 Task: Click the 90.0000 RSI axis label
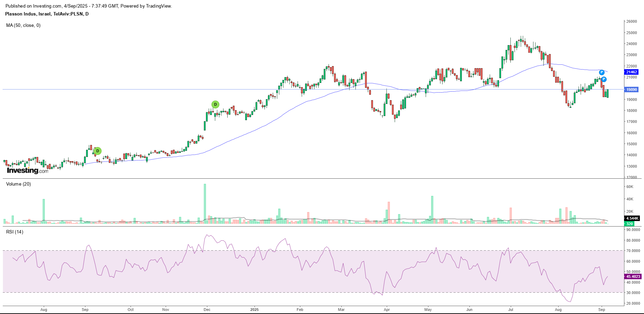[633, 230]
